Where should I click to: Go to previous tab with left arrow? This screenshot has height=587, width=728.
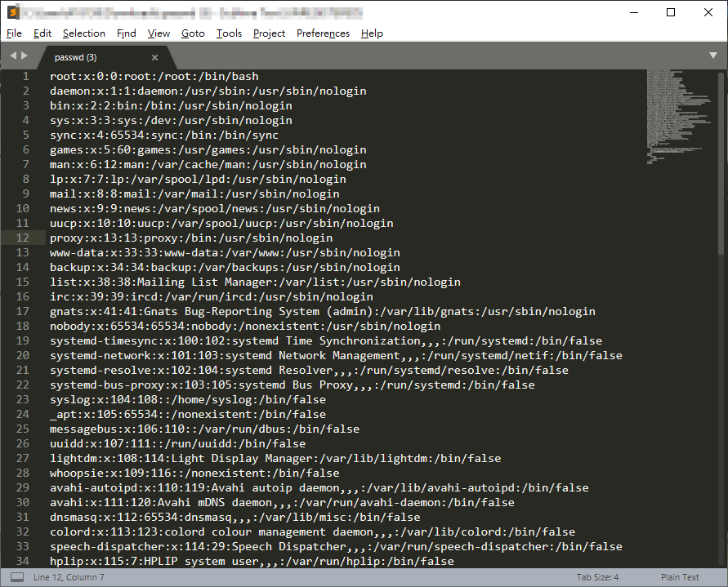point(13,56)
